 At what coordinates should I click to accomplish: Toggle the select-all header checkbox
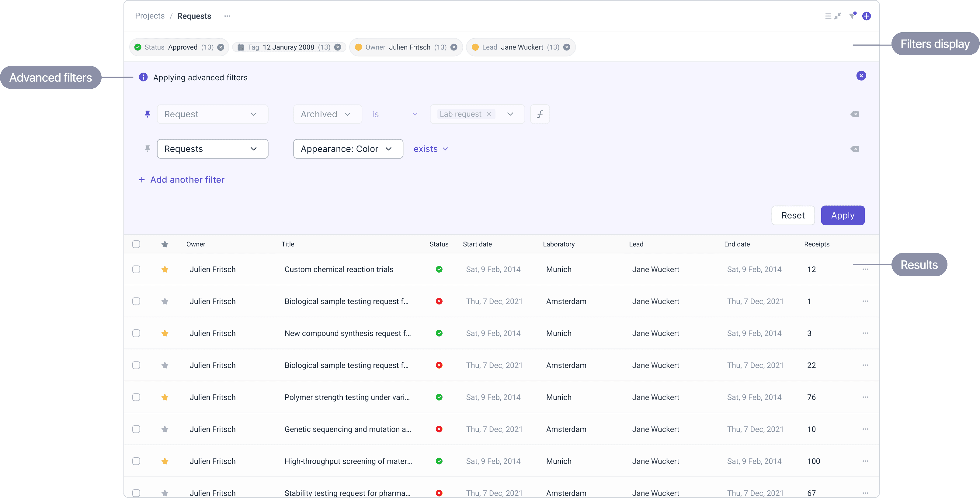[x=136, y=244]
